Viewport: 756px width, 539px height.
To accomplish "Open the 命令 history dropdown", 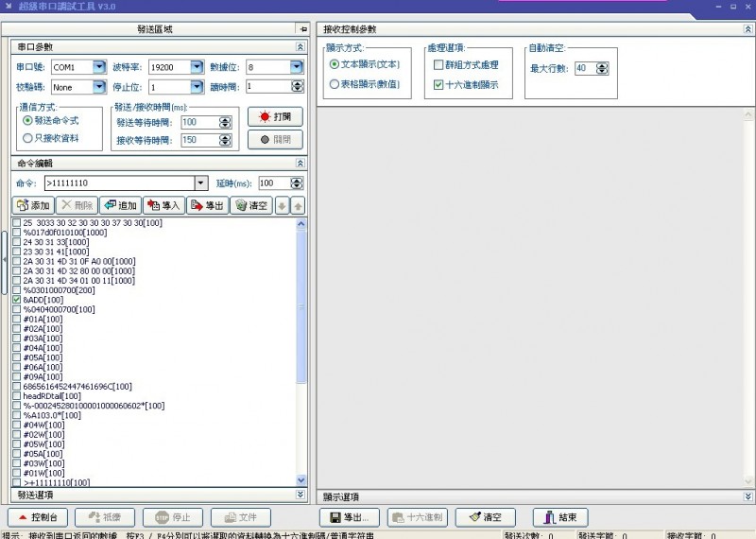I will click(x=201, y=183).
